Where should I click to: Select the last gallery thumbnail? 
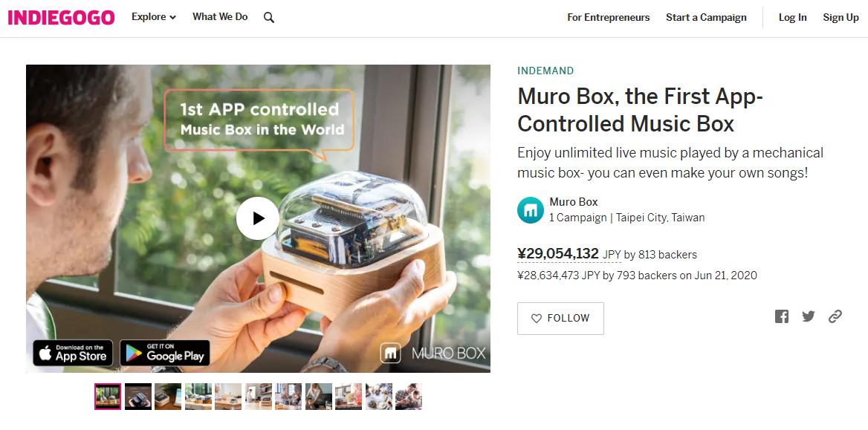pos(409,397)
